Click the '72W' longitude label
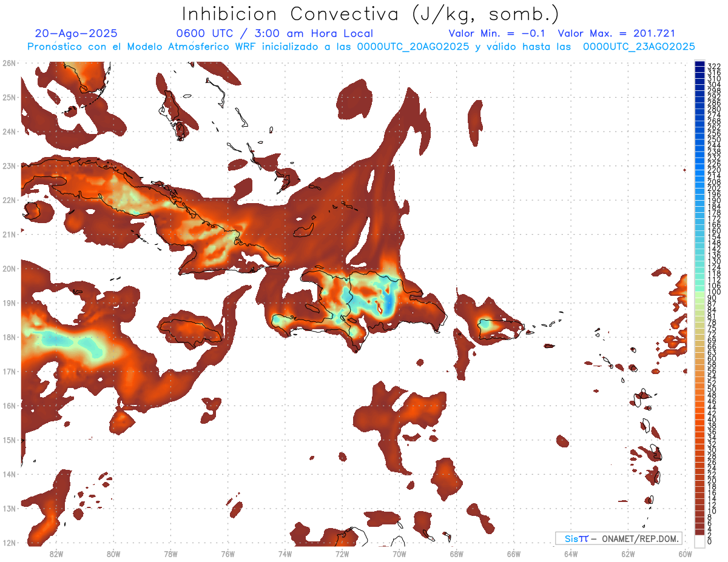Viewport: 728px width, 562px height. tap(342, 554)
